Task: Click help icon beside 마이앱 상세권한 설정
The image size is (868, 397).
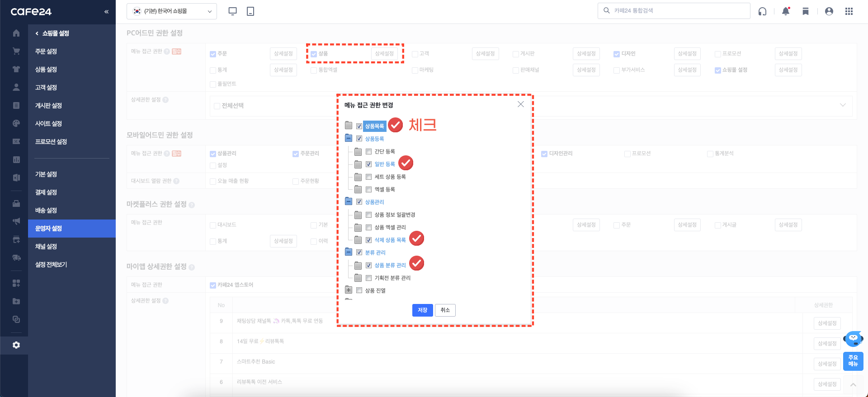Action: pyautogui.click(x=192, y=267)
